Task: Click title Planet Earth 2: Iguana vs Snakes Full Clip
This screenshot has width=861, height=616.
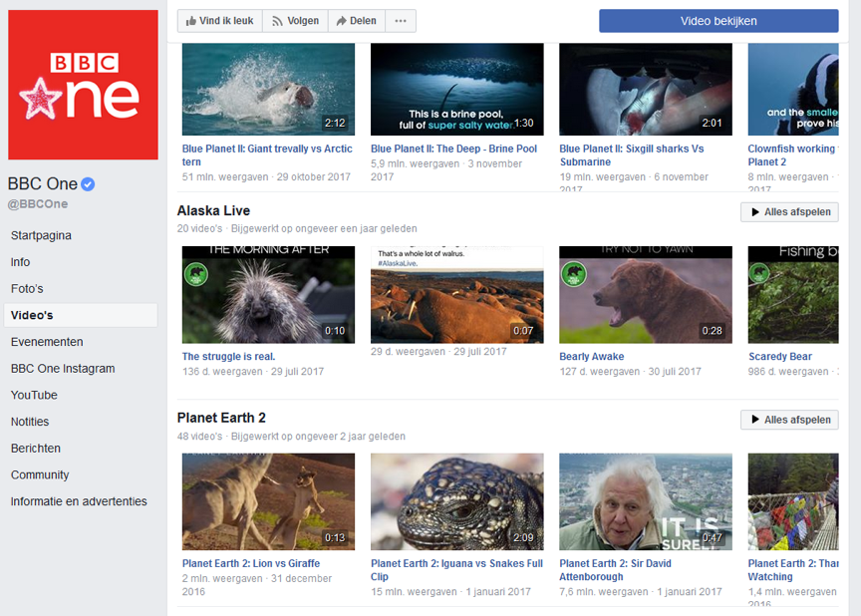Action: (456, 570)
